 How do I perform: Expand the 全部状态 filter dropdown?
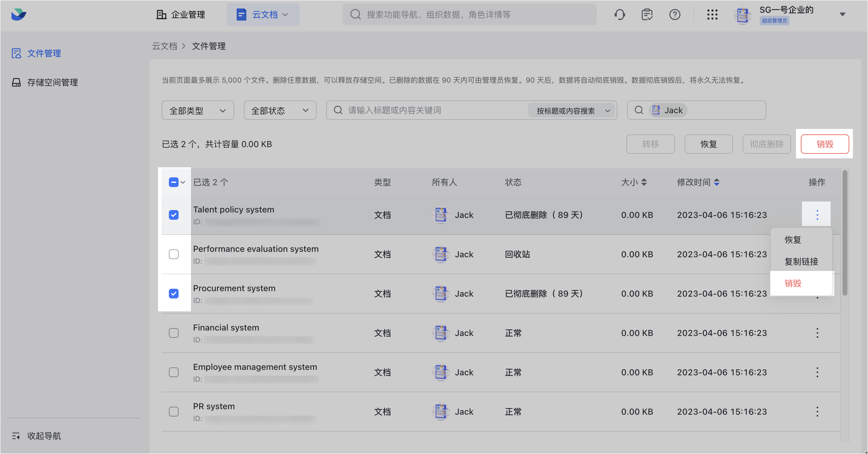[280, 110]
